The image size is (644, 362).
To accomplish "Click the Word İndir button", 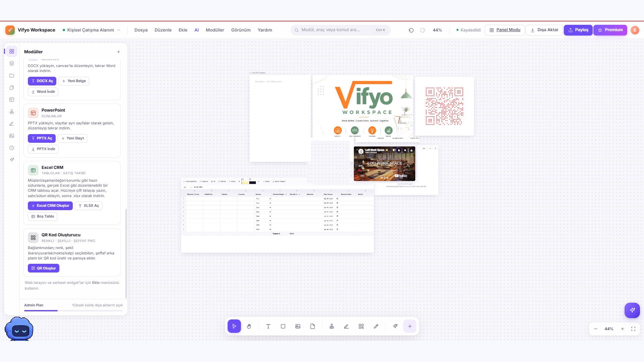I will pos(43,92).
